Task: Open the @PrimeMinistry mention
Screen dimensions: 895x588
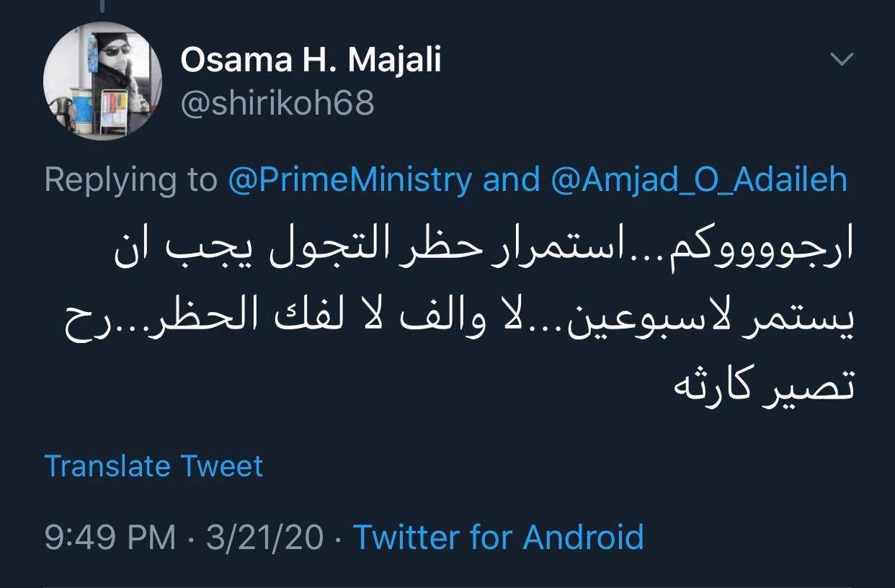Action: [350, 179]
